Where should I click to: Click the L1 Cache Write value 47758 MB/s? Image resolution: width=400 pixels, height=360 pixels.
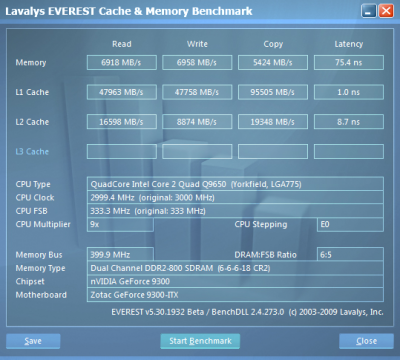coord(197,92)
